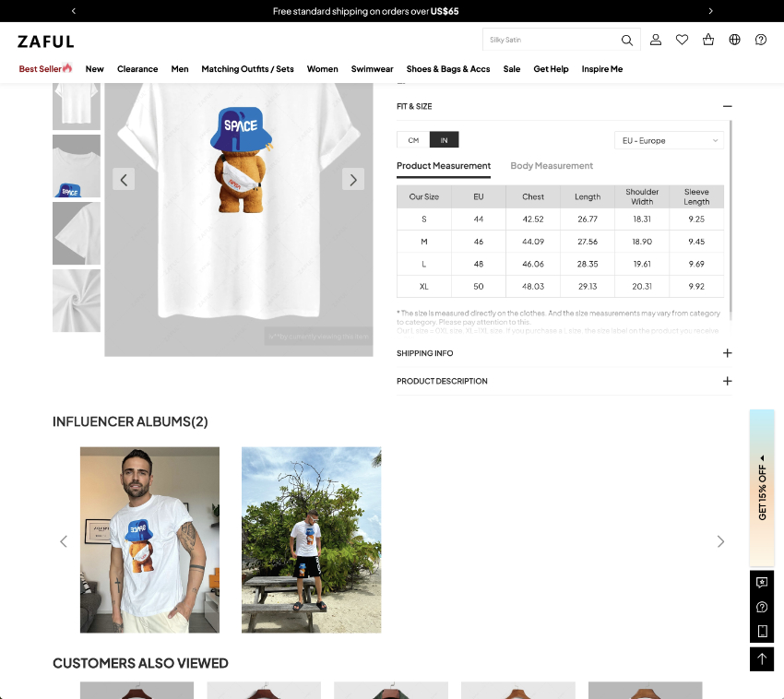Open the Sale menu item
Image resolution: width=784 pixels, height=699 pixels.
pos(512,69)
